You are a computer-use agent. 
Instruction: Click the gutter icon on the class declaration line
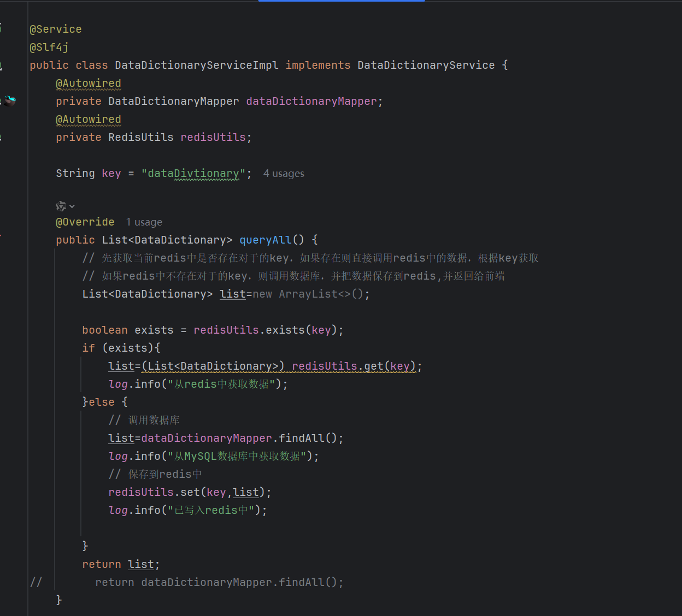point(1,66)
